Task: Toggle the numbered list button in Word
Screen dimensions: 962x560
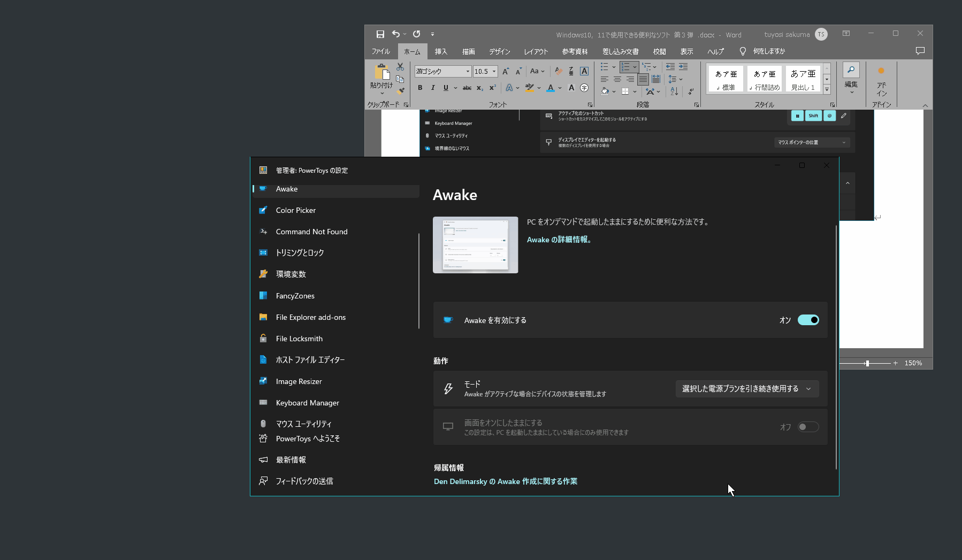Action: pos(625,67)
